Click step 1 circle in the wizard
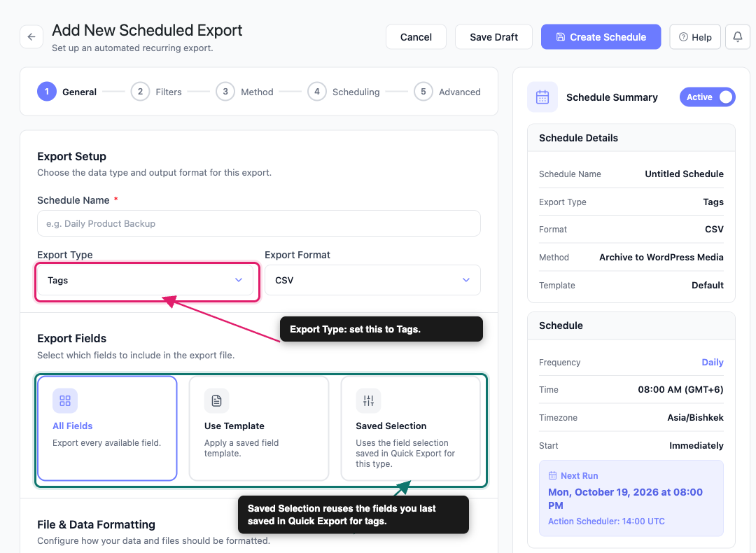The width and height of the screenshot is (756, 553). click(47, 92)
